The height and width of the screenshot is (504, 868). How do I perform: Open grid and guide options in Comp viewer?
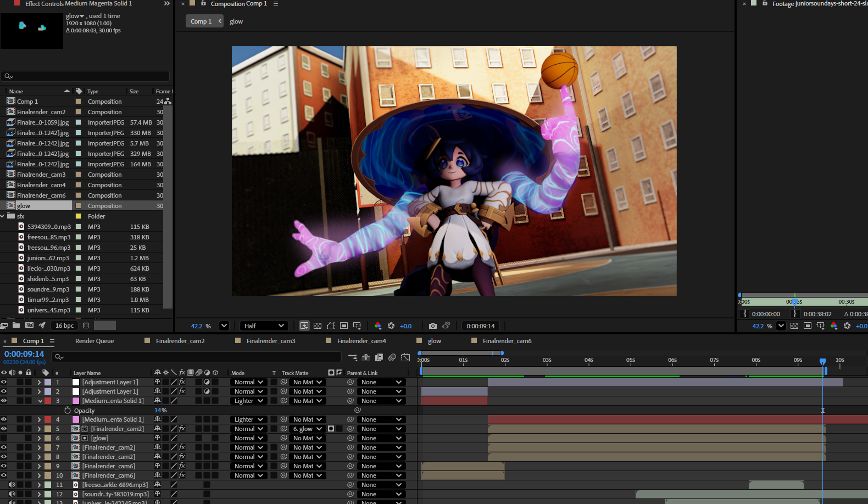pyautogui.click(x=357, y=326)
